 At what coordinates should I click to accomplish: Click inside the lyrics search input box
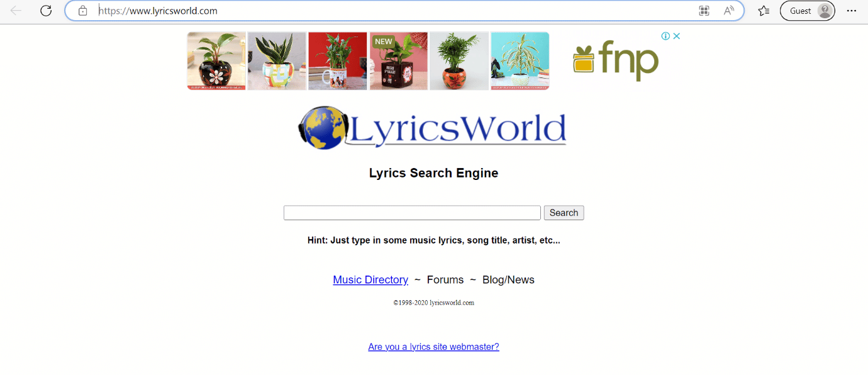[411, 213]
